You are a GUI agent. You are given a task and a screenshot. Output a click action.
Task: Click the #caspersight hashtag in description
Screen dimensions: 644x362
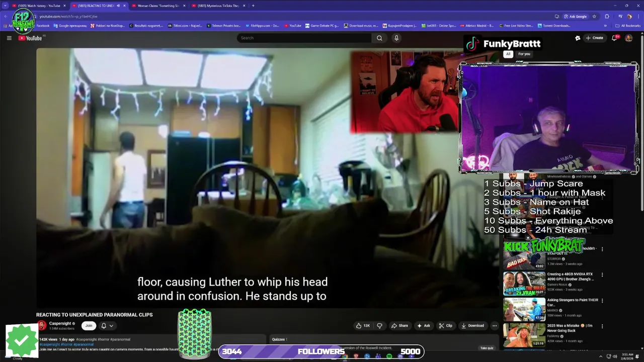click(49, 344)
